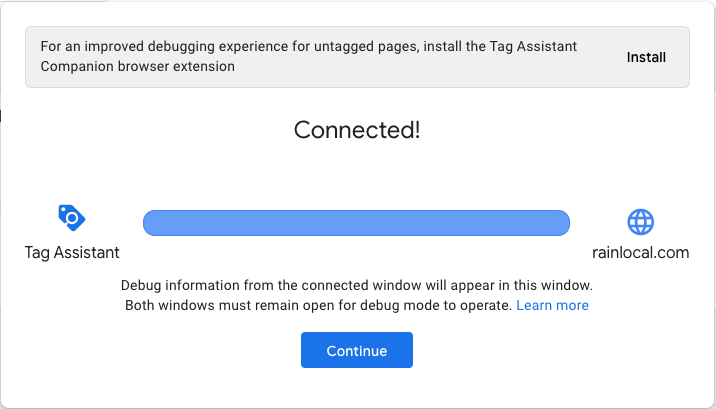Click the Tag Assistant Companion banner message
This screenshot has height=409, width=716.
point(322,57)
